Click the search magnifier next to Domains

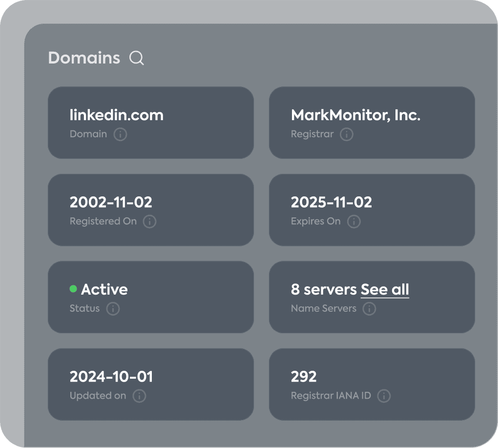click(137, 58)
